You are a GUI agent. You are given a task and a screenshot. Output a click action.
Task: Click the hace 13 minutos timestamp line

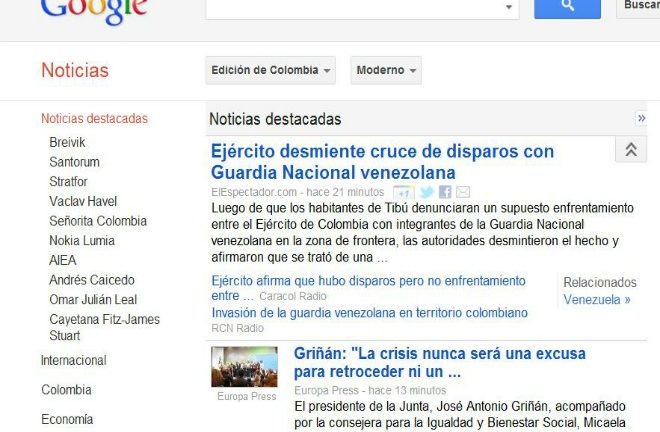(x=407, y=391)
